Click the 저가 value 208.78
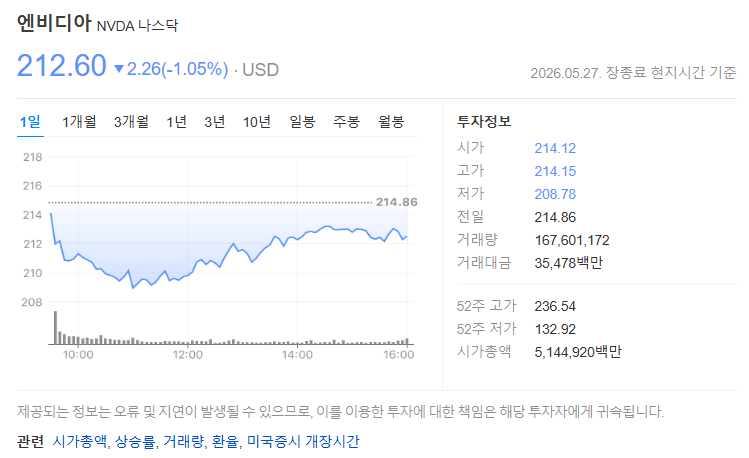The height and width of the screenshot is (458, 749). (x=555, y=194)
